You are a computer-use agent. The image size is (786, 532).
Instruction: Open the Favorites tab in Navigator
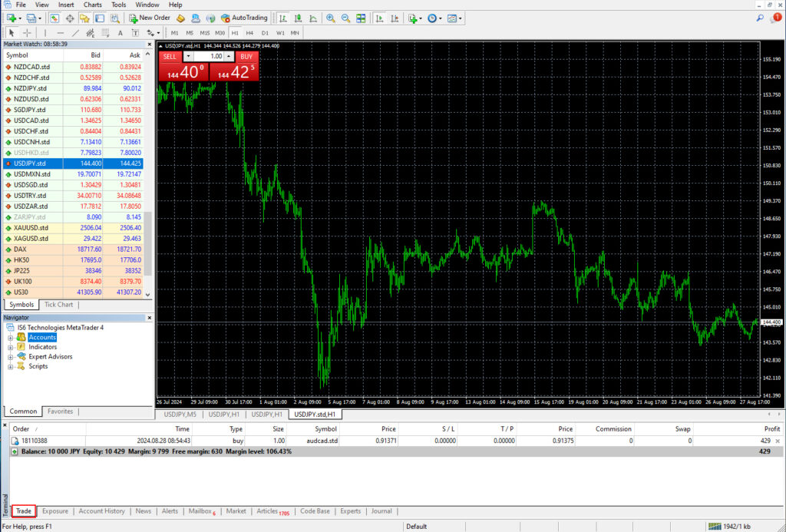tap(60, 411)
